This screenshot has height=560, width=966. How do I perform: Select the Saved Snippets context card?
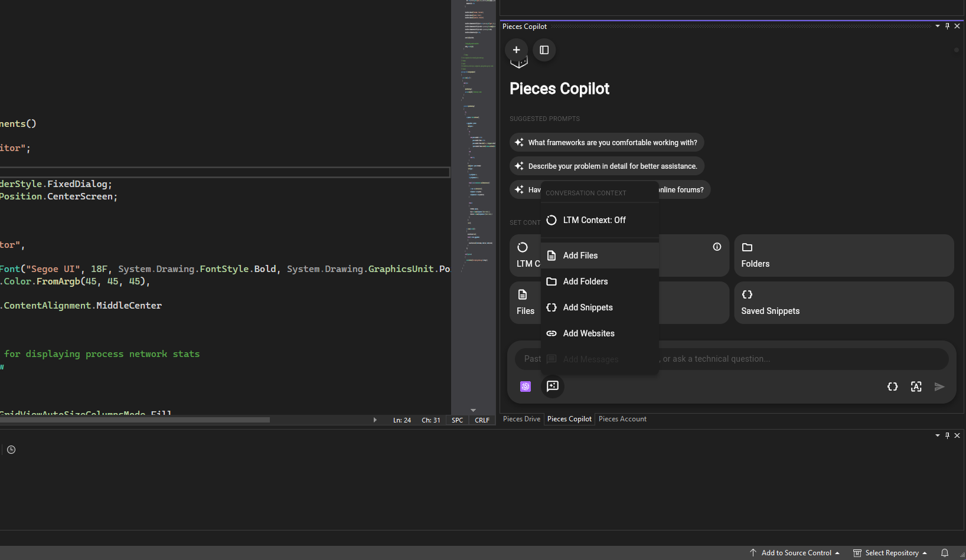(x=844, y=303)
